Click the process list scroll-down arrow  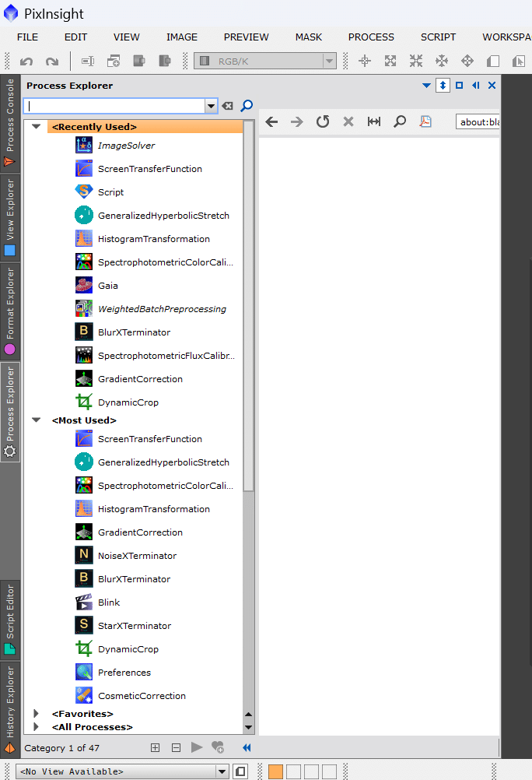(249, 727)
